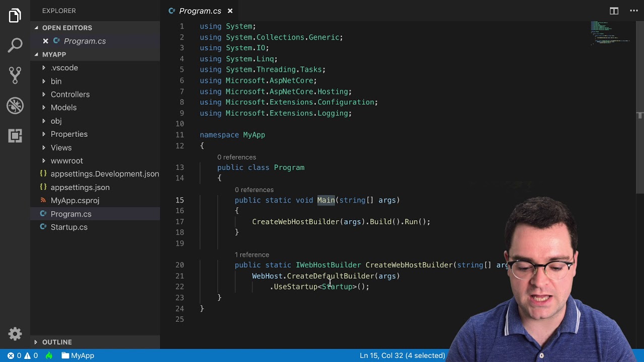Click the vertical editor scrollbar
Image resolution: width=644 pixels, height=362 pixels.
click(640, 108)
